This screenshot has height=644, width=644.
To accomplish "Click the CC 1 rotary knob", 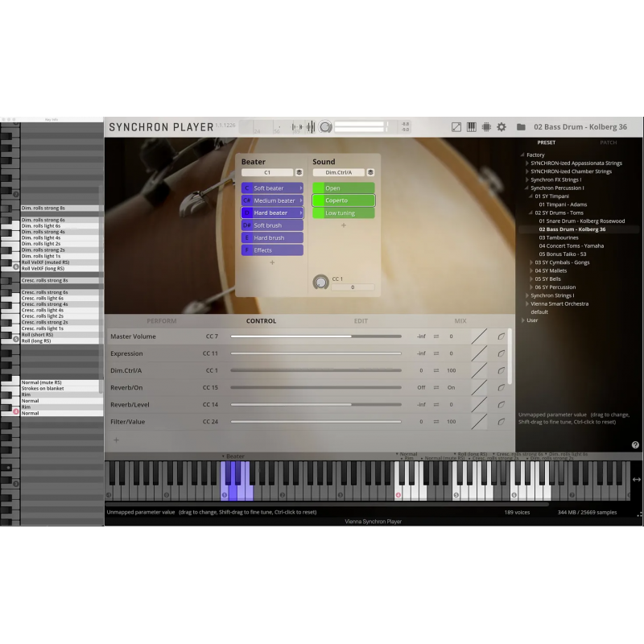I will coord(320,283).
